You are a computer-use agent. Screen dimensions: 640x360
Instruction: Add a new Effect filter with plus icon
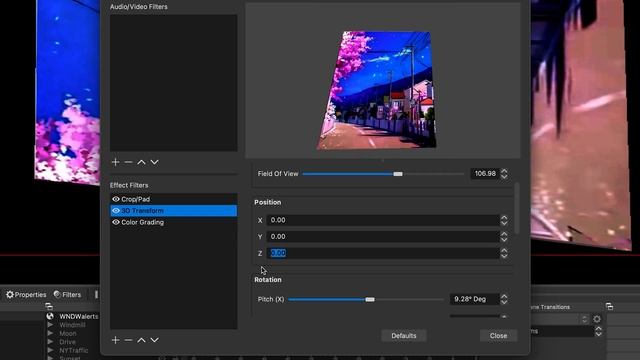pyautogui.click(x=116, y=340)
